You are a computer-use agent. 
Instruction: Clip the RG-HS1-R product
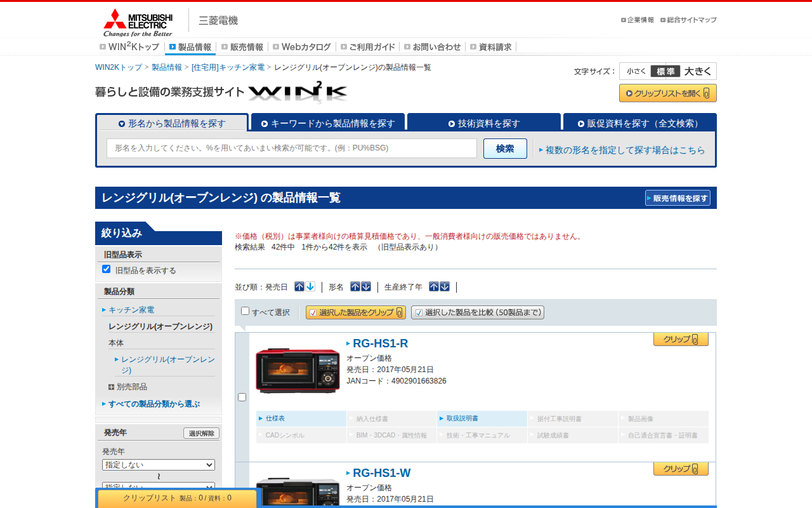pos(681,339)
